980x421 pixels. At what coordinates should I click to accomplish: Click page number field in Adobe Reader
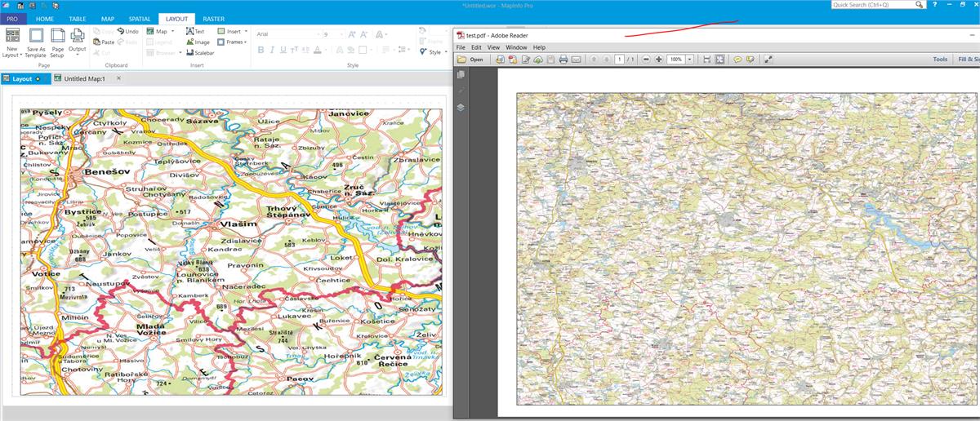(x=620, y=60)
